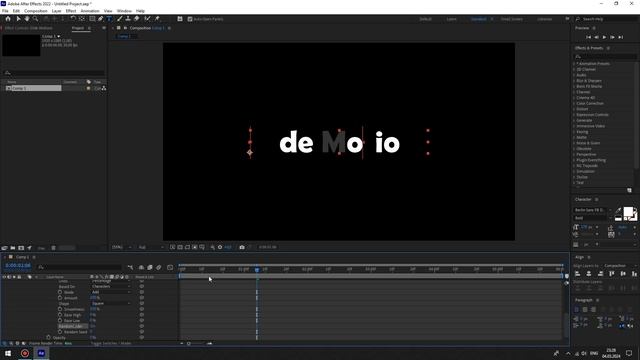The image size is (640, 360).
Task: Toggle stopwatch for Amount property
Action: (x=60, y=298)
